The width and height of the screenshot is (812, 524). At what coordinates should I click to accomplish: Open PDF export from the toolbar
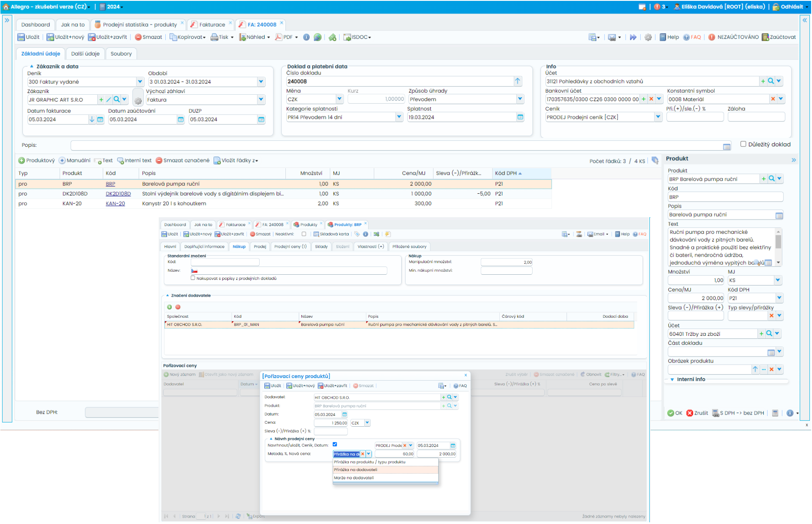tap(286, 37)
